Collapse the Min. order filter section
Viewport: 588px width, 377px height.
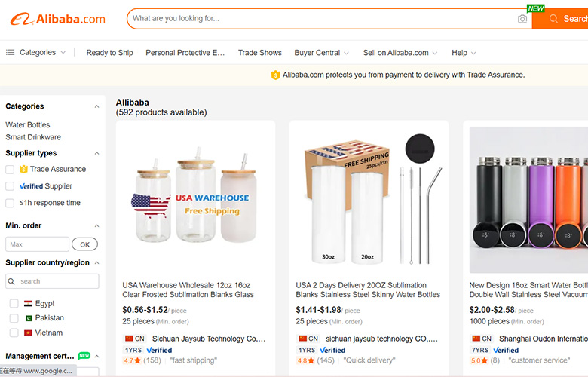click(x=96, y=225)
